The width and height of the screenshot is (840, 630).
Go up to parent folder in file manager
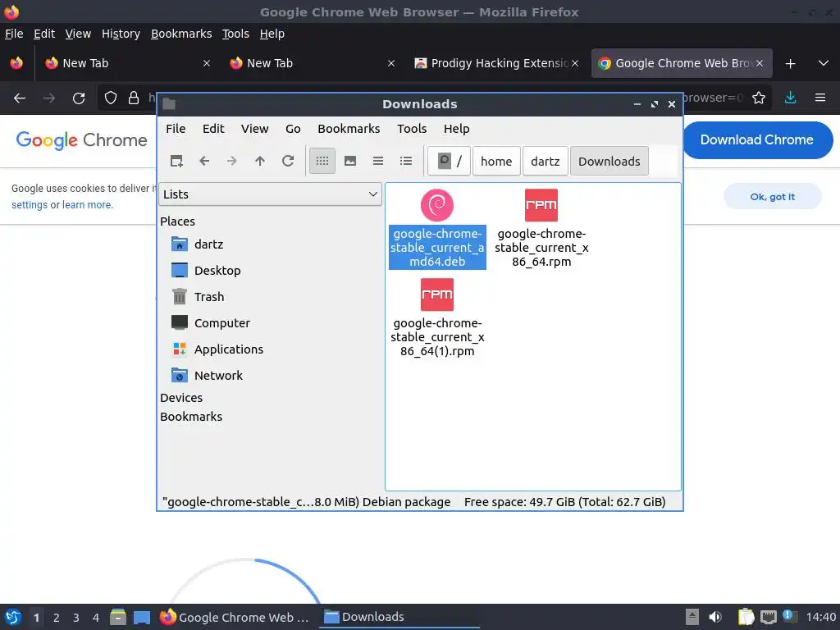click(x=260, y=161)
